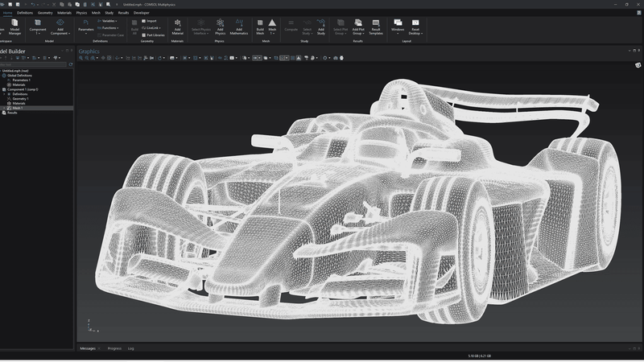Viewport: 644px width, 362px height.
Task: Click the save icon in the quick access bar
Action: point(10,5)
